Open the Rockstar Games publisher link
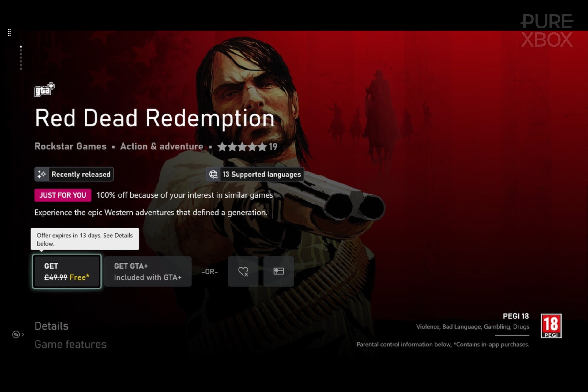Screen dimensions: 588x392 tap(70, 146)
